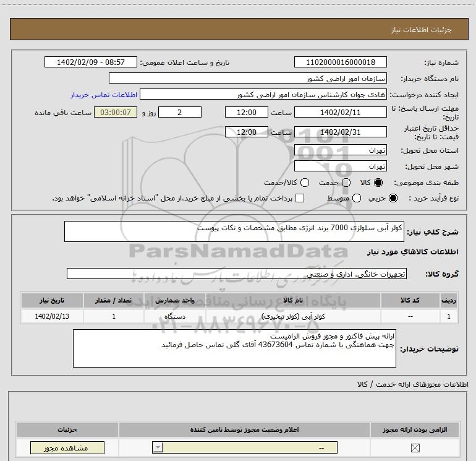Screen dimensions: 476x461
Task: Click the request creator field هادی جوان
Action: [263, 94]
